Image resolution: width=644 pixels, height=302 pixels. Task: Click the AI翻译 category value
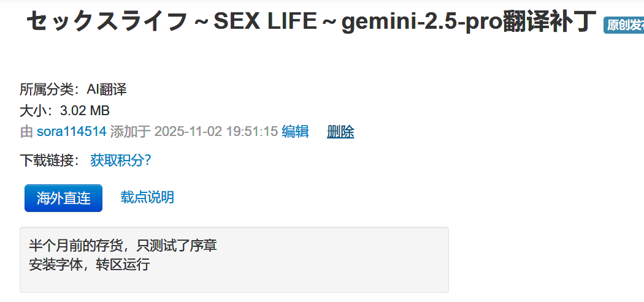point(106,89)
